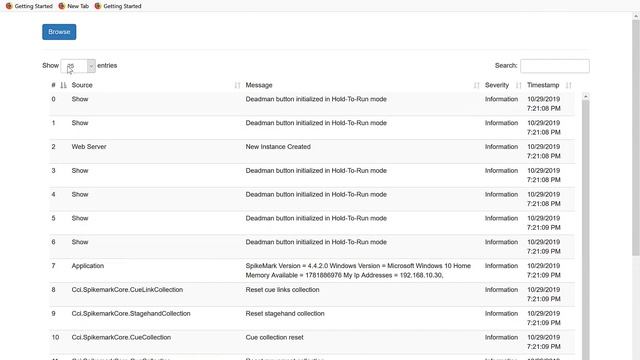Click row 3 Deadman button message

pyautogui.click(x=316, y=171)
